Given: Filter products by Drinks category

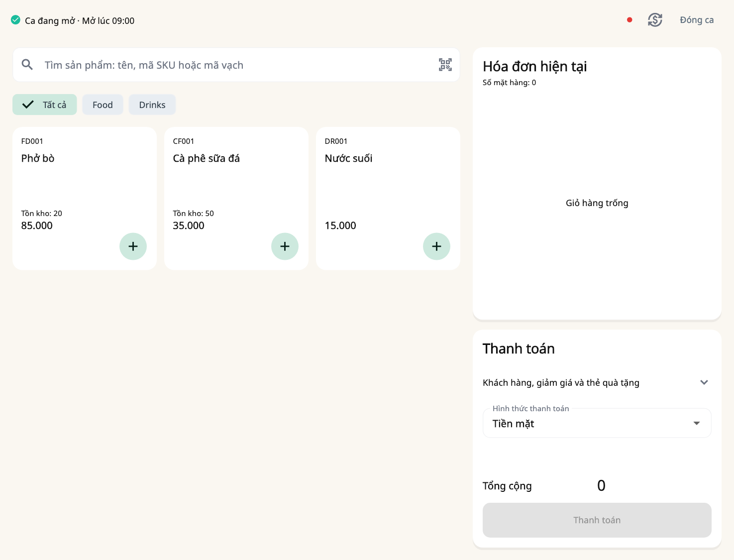Looking at the screenshot, I should click(x=152, y=105).
